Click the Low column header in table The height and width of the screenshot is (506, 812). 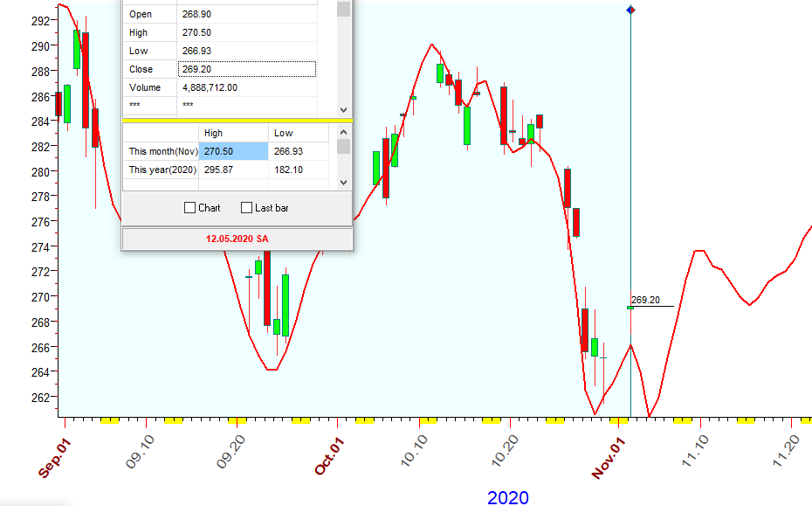click(299, 133)
